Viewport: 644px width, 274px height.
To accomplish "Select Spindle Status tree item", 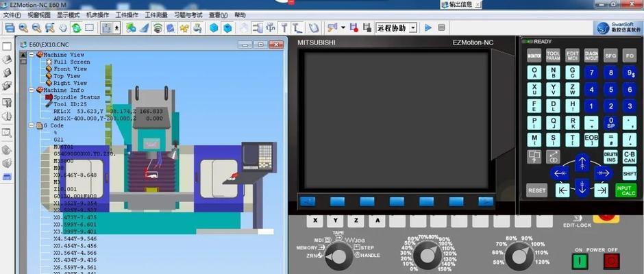I will (77, 97).
